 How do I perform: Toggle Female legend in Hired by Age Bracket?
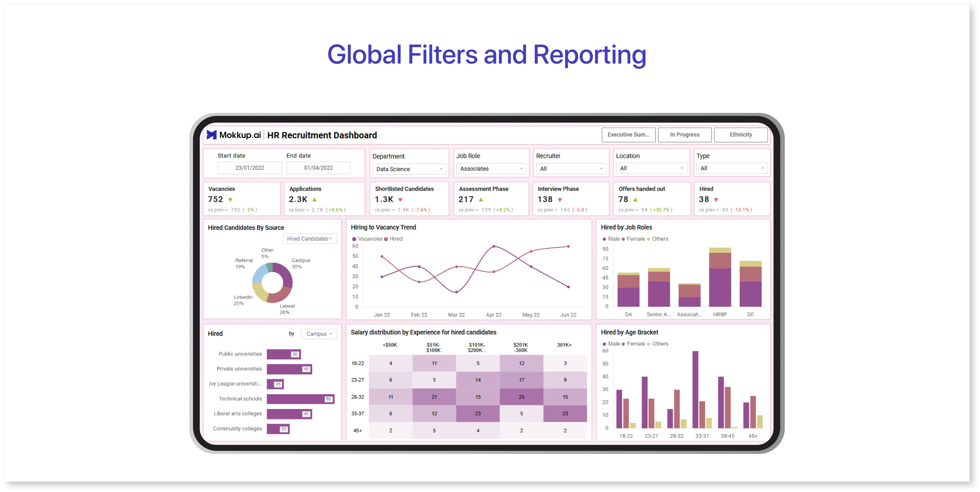(x=633, y=344)
